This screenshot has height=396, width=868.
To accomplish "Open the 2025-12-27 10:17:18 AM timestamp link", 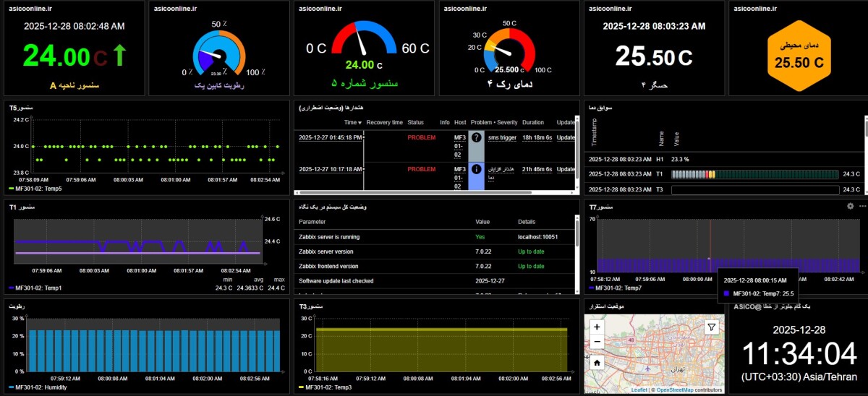I will [x=330, y=169].
